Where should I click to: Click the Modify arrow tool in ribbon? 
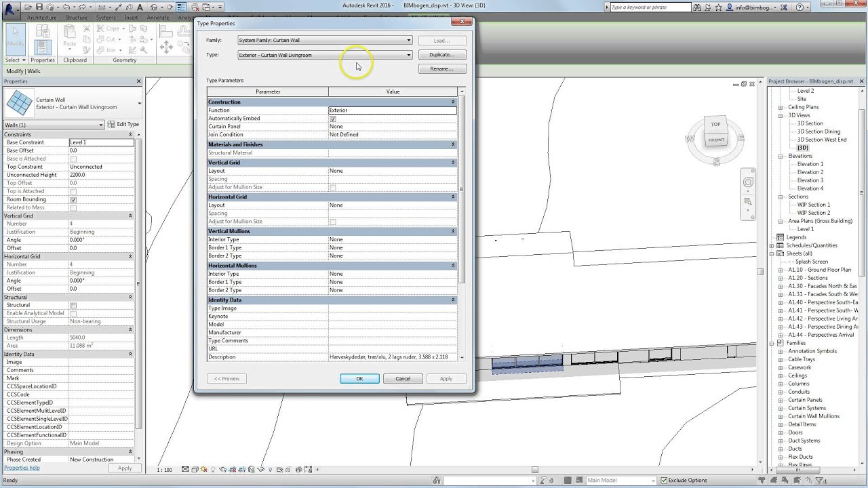(15, 38)
